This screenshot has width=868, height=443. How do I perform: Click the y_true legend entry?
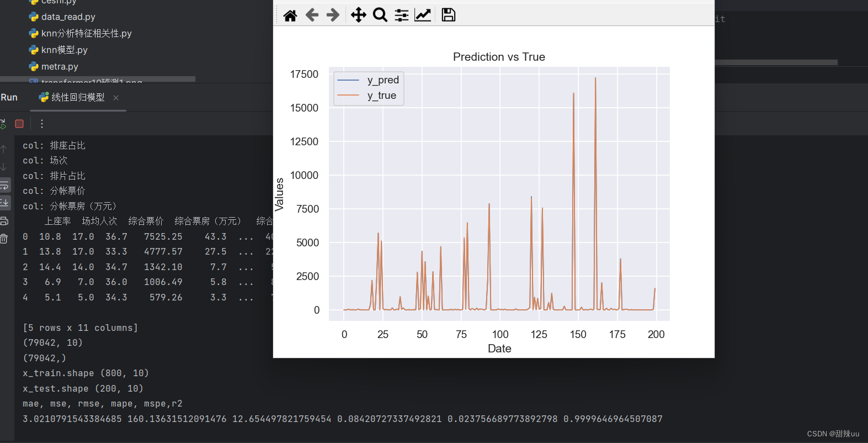(367, 96)
